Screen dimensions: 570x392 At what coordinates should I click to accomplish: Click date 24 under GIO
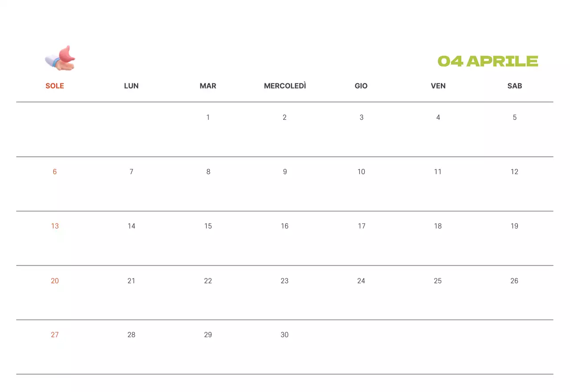tap(361, 281)
